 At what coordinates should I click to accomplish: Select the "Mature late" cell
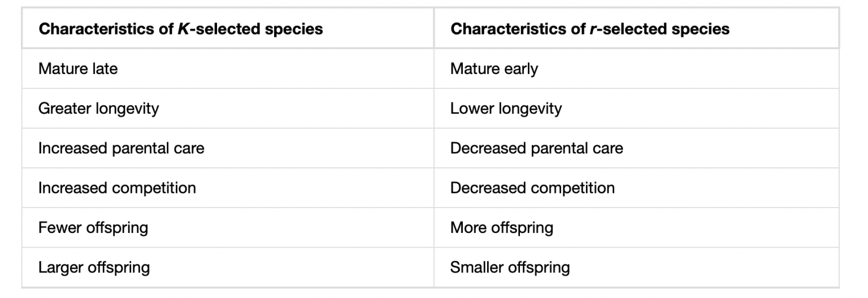pyautogui.click(x=78, y=69)
